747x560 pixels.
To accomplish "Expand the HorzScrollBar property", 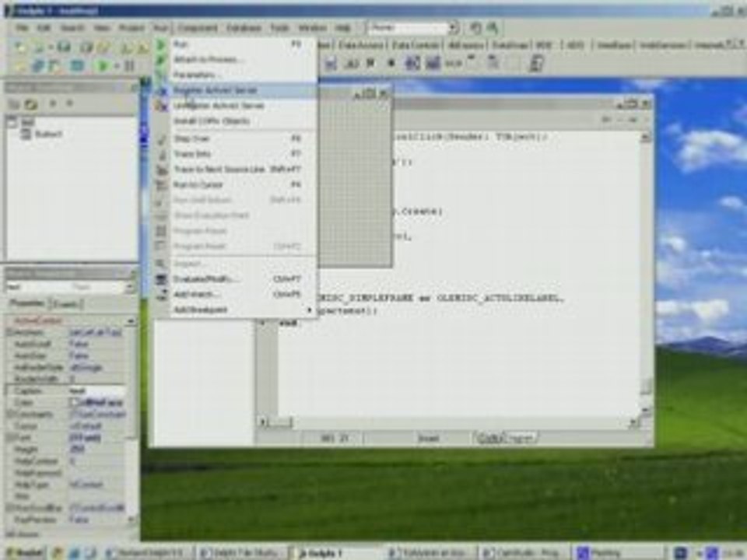I will pos(10,508).
